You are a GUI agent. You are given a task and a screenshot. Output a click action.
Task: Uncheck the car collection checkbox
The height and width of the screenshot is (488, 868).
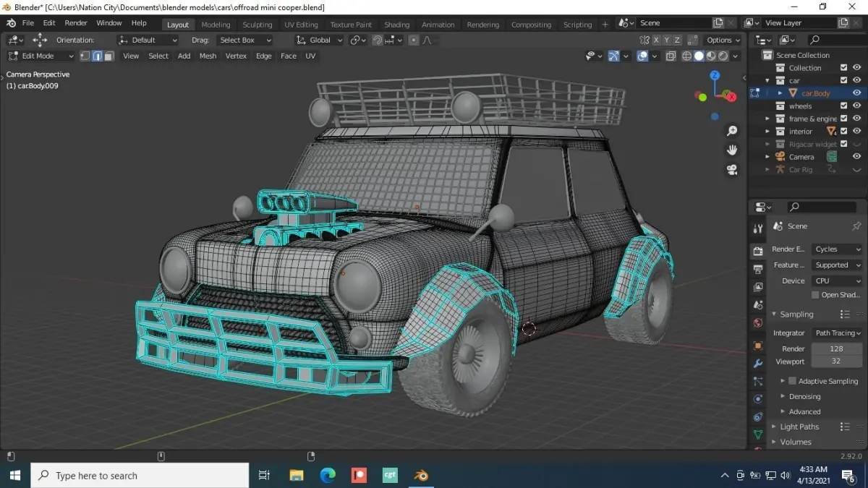point(843,80)
